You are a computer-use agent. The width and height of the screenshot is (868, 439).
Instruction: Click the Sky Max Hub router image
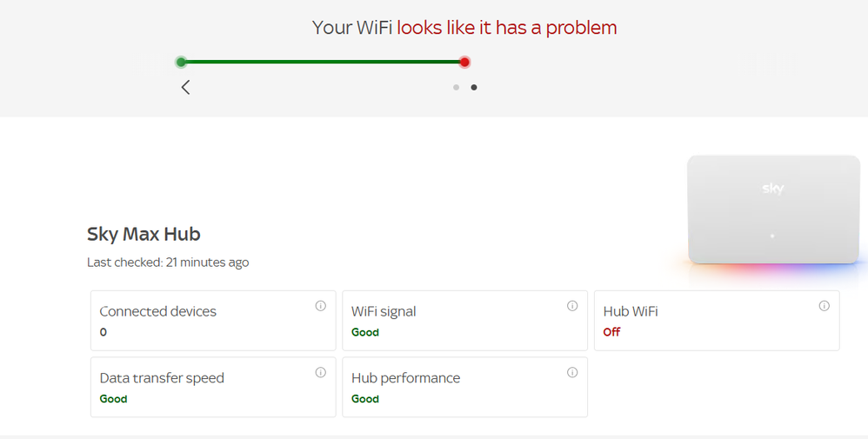[773, 210]
